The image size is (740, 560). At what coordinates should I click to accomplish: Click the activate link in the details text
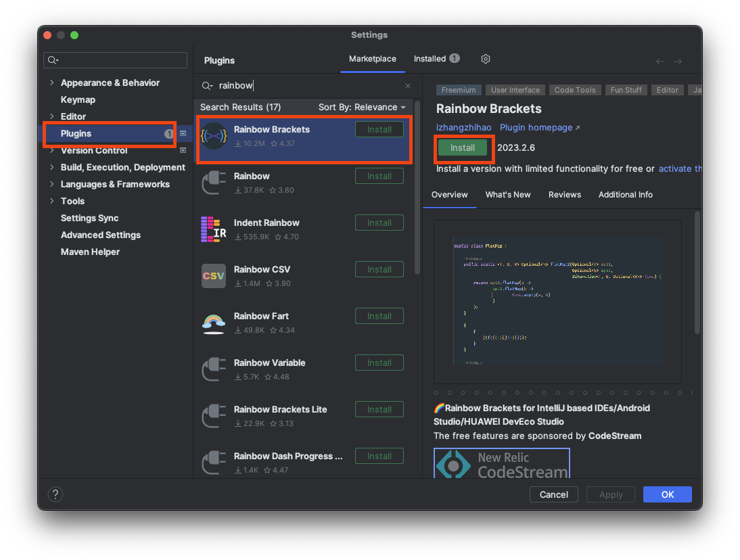coord(680,169)
